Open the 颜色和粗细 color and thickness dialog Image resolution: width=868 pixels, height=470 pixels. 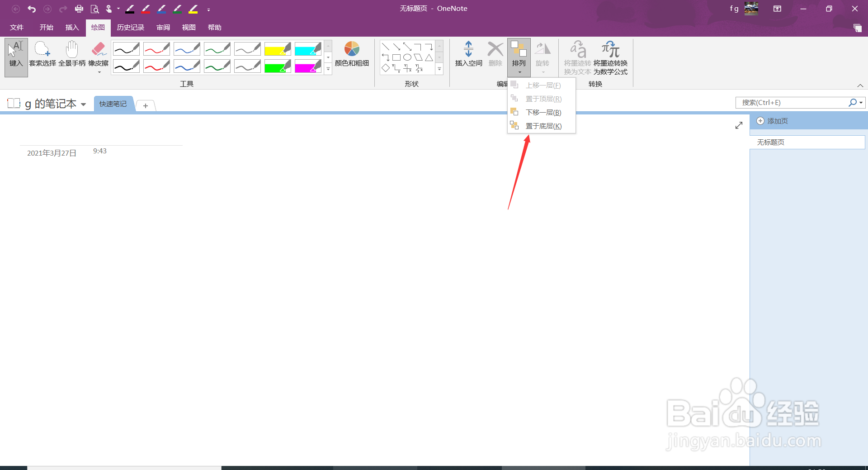pos(352,54)
